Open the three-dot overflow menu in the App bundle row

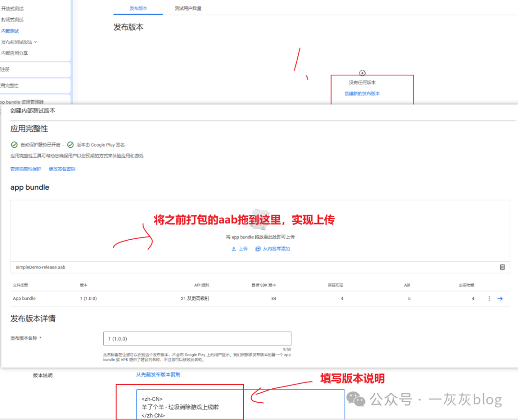(488, 298)
